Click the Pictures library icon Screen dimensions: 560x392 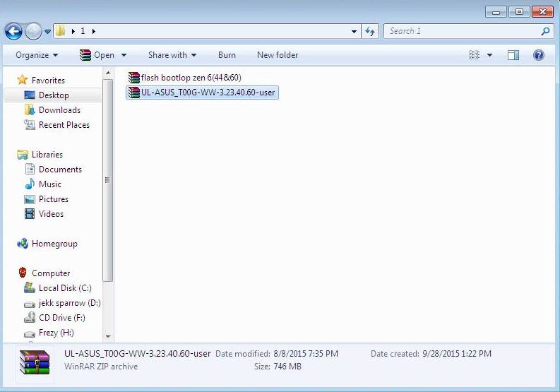tap(30, 199)
